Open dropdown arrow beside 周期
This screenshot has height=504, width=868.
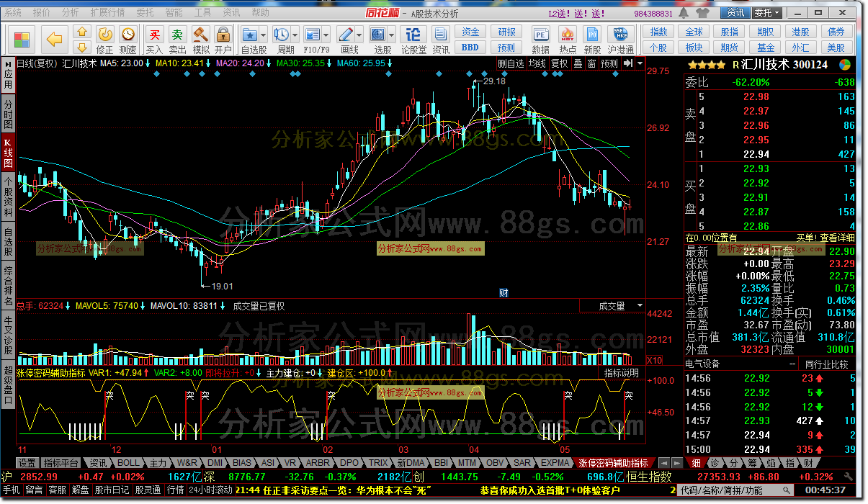pyautogui.click(x=296, y=34)
